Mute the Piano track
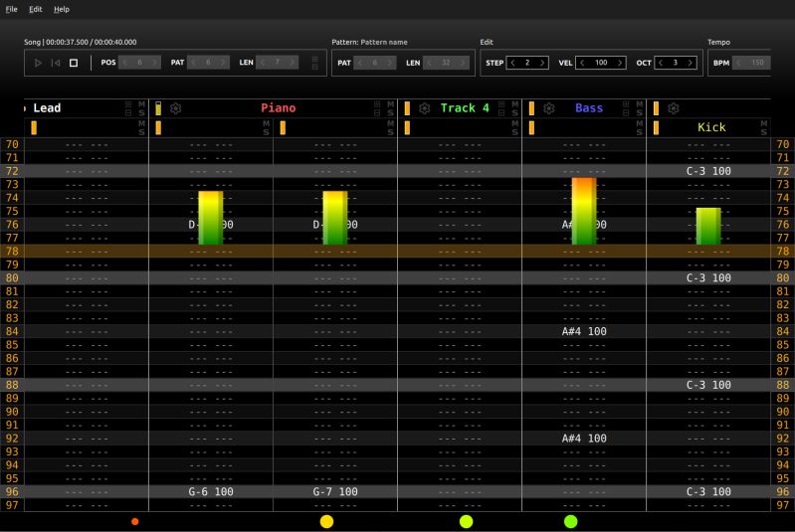 click(x=390, y=103)
